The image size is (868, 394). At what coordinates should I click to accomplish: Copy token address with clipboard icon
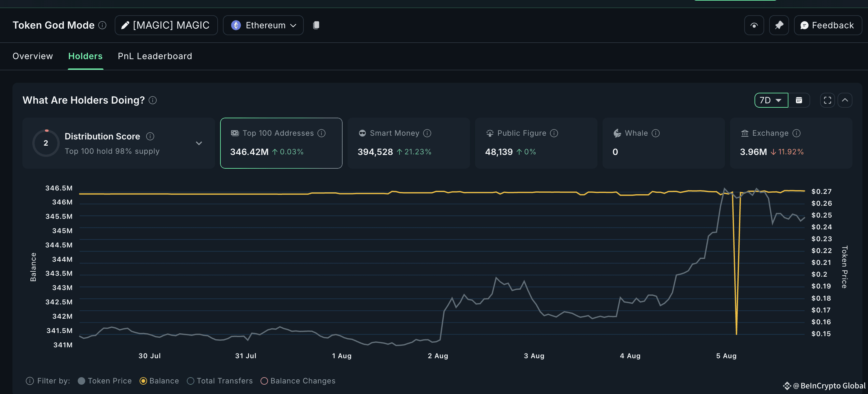point(316,25)
